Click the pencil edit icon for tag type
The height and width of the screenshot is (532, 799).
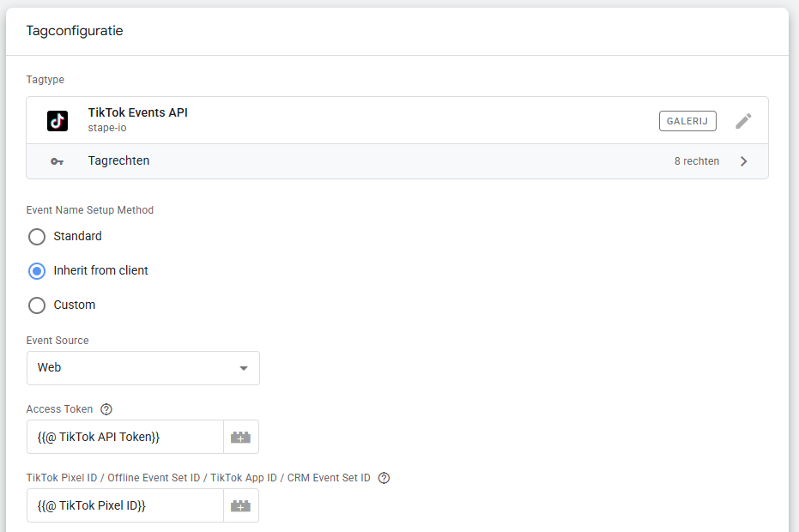point(743,121)
